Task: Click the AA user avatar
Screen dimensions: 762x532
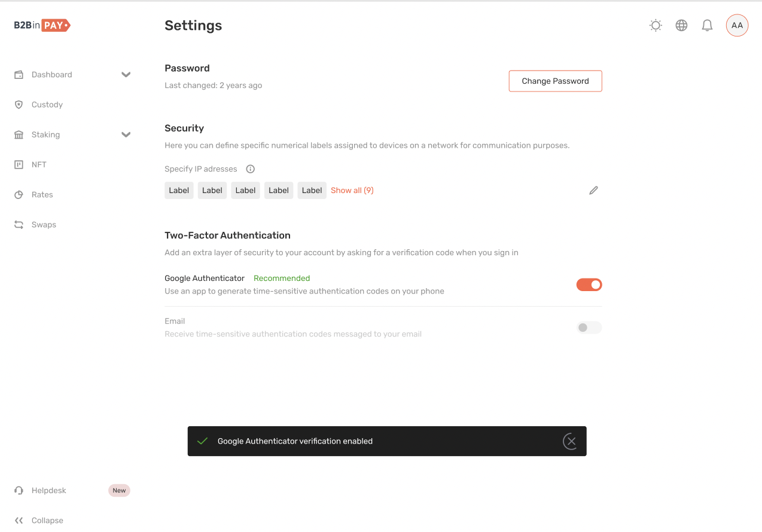Action: (737, 25)
